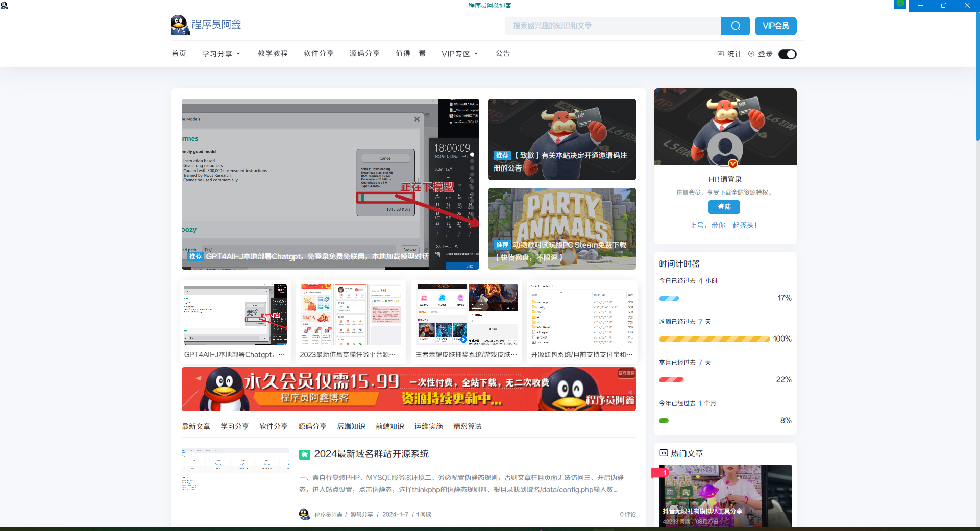The image size is (980, 531).
Task: Click the green tray icon in title bar
Action: tap(900, 4)
